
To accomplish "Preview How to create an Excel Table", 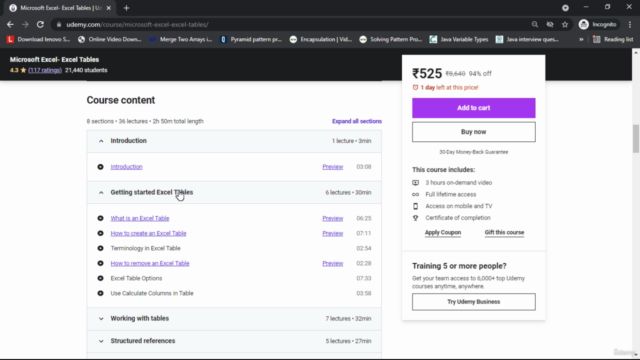I will 333,233.
